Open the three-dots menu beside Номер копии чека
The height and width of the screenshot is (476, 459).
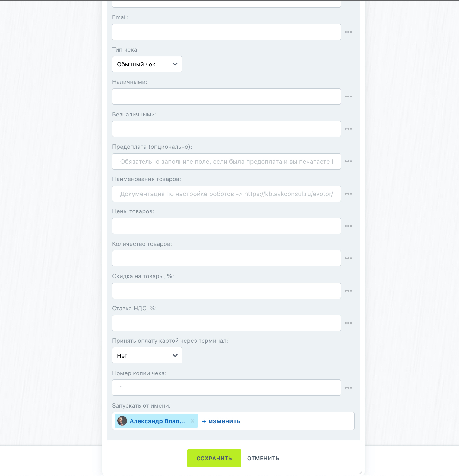[348, 388]
